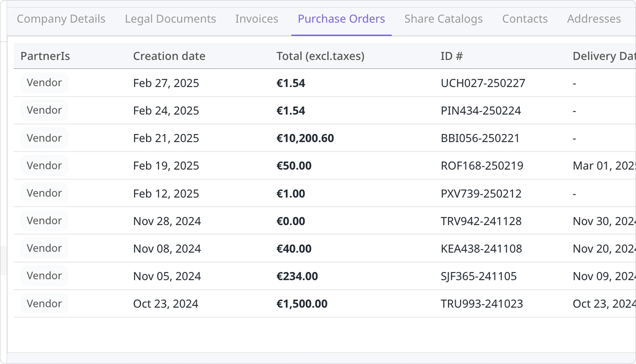Screen dimensions: 636x364
Task: Click the €1.00 total amount
Action: [291, 194]
